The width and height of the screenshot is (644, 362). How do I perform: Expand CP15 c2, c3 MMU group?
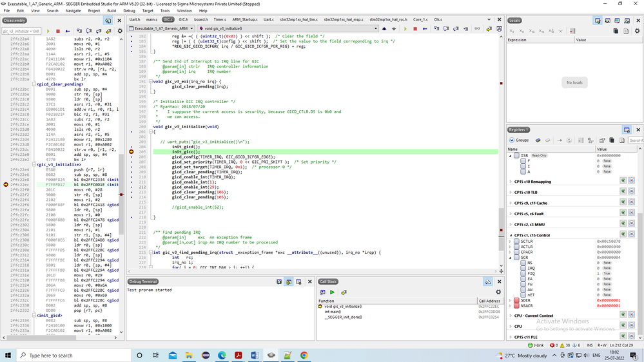click(x=511, y=225)
